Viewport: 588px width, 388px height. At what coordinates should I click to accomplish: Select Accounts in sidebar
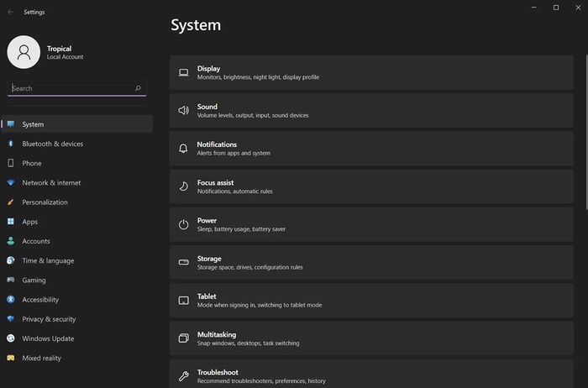click(36, 241)
